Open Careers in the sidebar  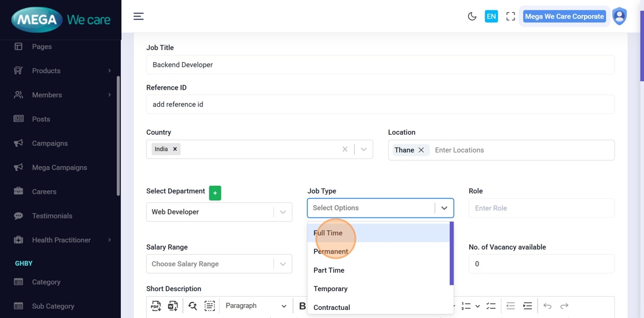44,191
